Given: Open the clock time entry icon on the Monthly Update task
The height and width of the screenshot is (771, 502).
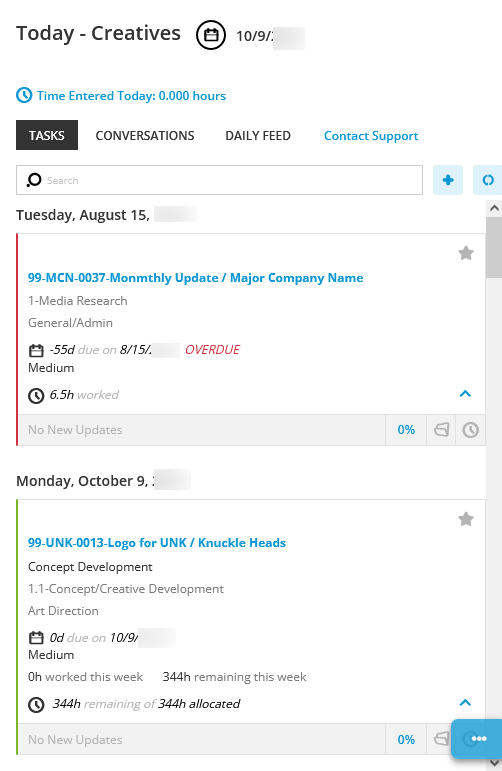Looking at the screenshot, I should 471,430.
